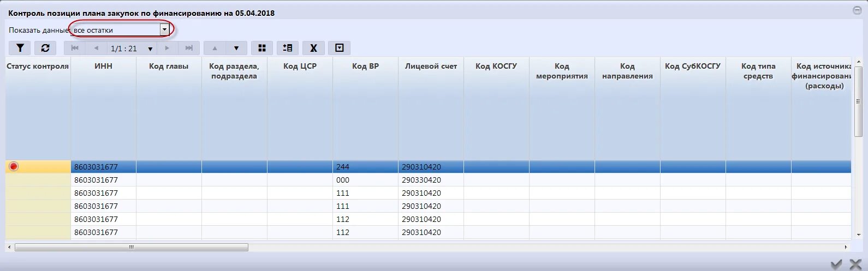Go to the last page
The height and width of the screenshot is (271, 868).
click(189, 48)
